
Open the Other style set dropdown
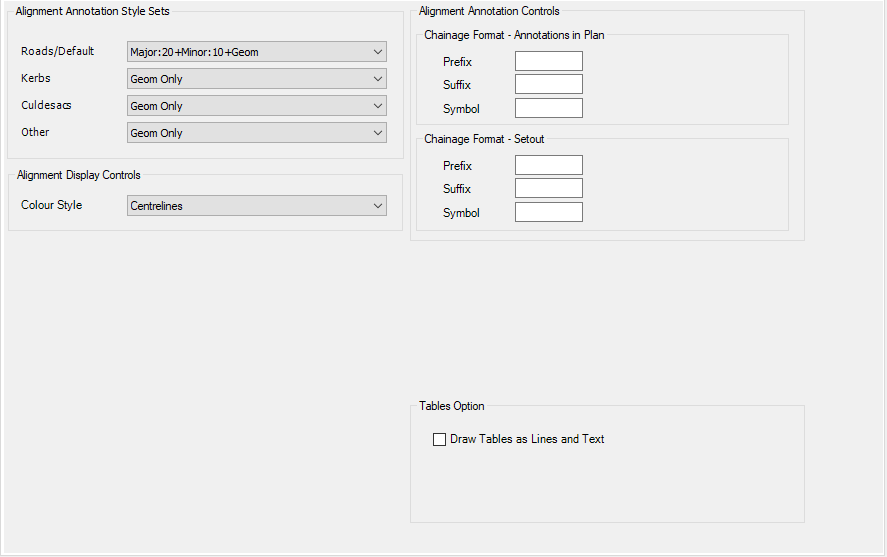click(257, 133)
